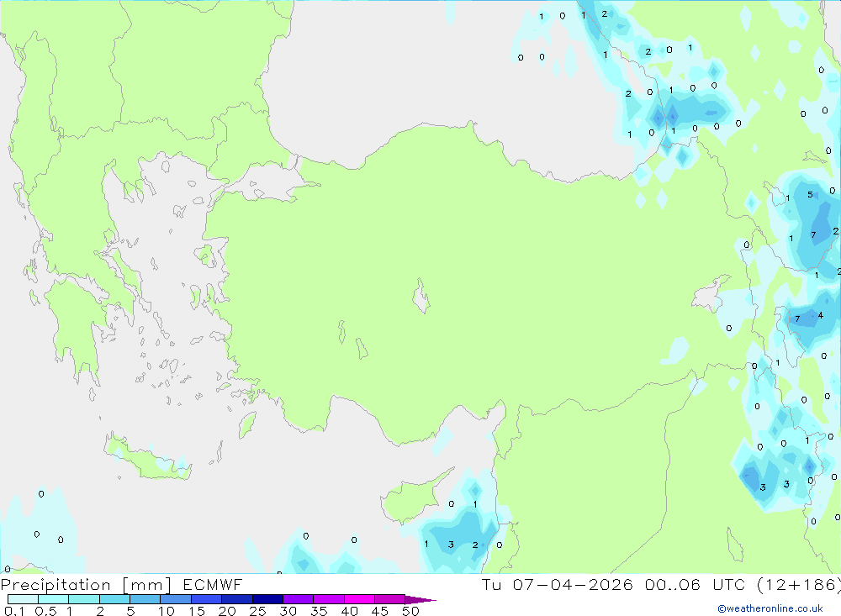The image size is (841, 616).
Task: Select the 15–20 mm legend color box
Action: [206, 599]
